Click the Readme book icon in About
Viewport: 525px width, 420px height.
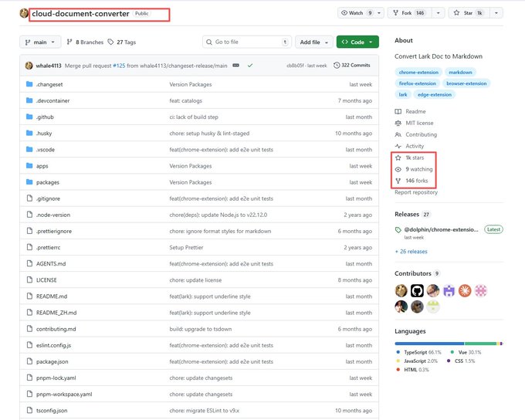tap(398, 111)
